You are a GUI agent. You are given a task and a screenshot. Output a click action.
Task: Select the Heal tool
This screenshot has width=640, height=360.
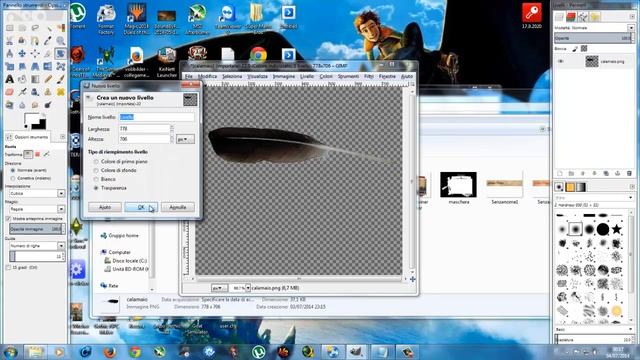pyautogui.click(x=60, y=92)
